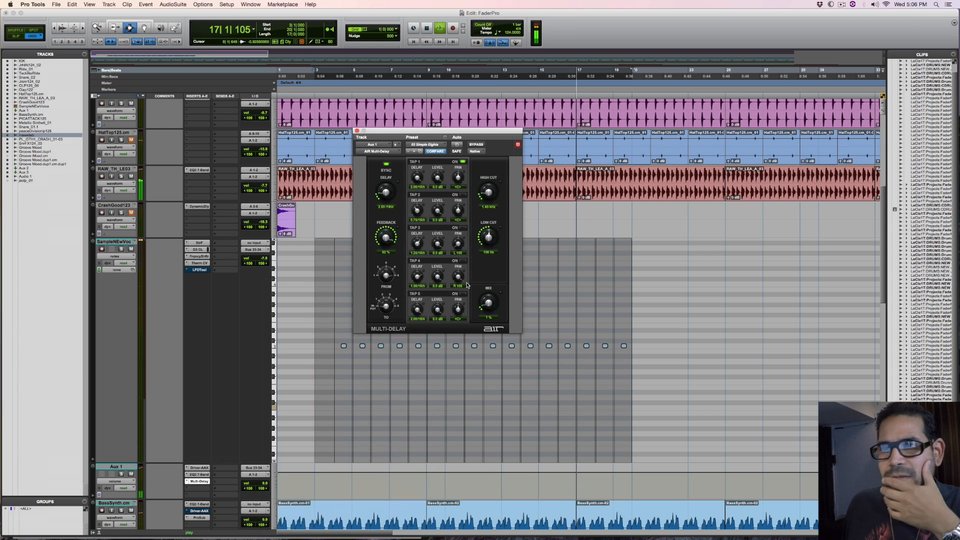
Task: Click the macOS Spotlight search icon
Action: (x=936, y=4)
